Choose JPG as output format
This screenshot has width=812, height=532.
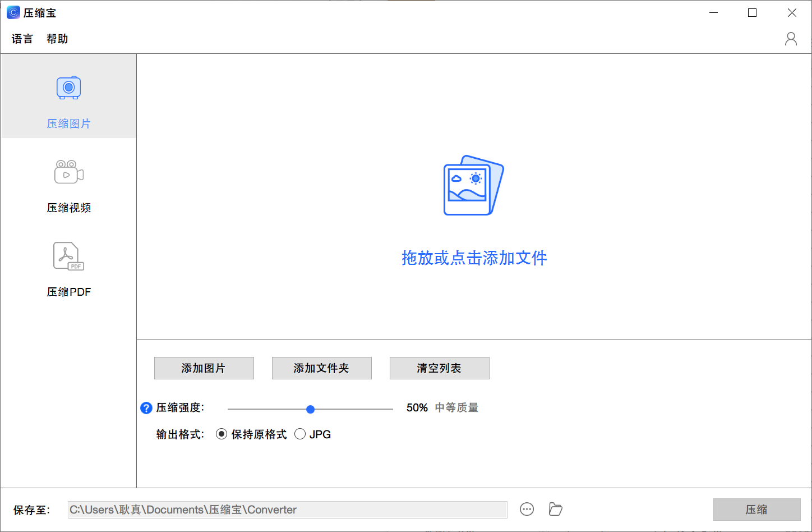300,434
